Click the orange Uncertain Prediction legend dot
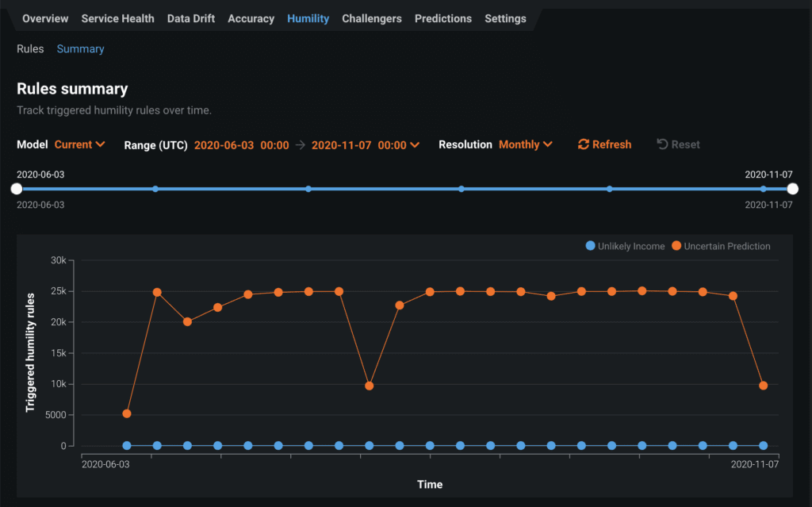 [676, 246]
